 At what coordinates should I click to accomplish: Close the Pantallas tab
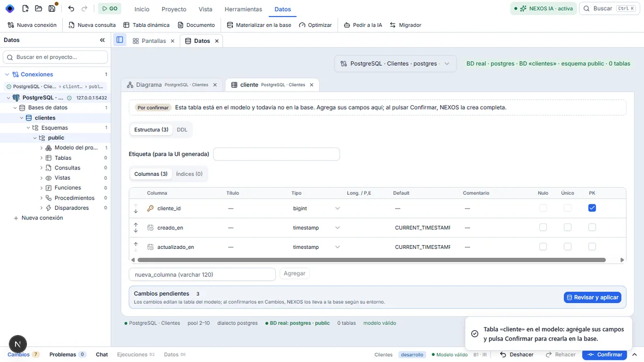[172, 41]
